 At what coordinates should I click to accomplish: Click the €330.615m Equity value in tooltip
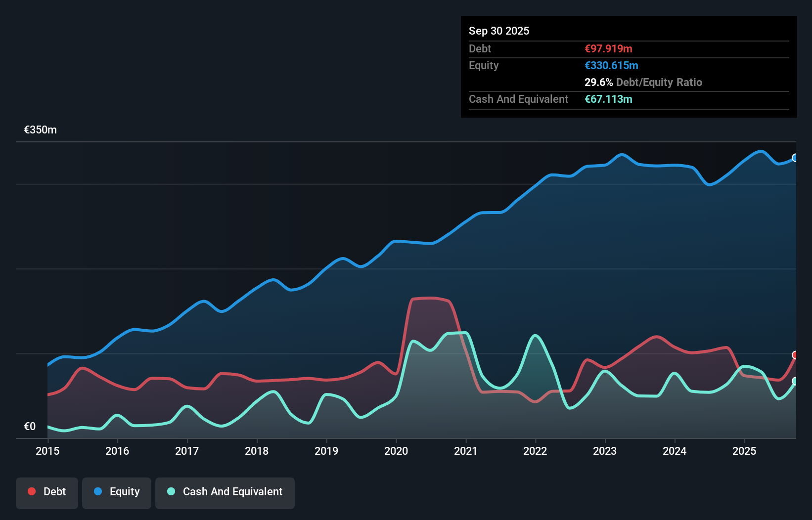point(611,65)
